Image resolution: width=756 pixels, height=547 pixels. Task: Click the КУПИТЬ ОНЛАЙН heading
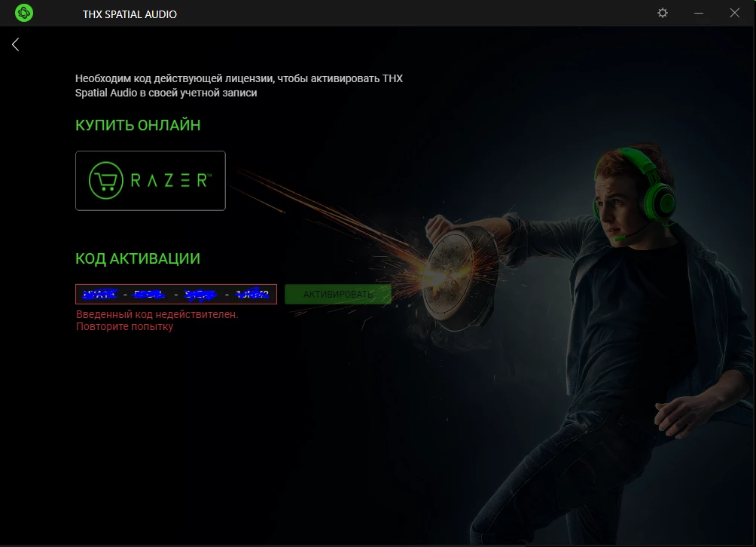pyautogui.click(x=138, y=125)
